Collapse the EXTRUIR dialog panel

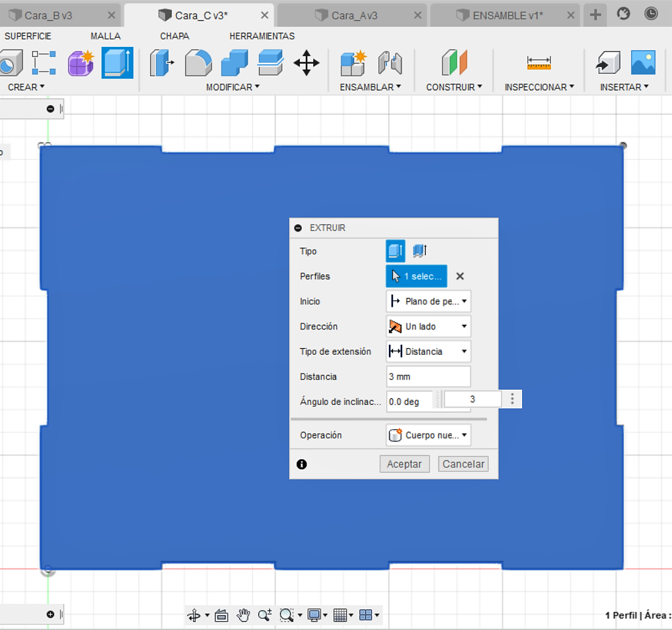click(299, 228)
